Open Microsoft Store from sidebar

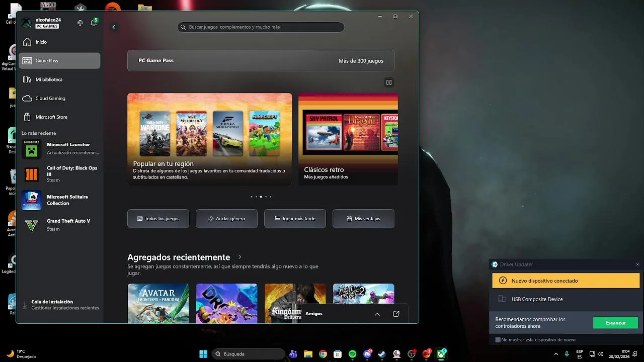[59, 117]
